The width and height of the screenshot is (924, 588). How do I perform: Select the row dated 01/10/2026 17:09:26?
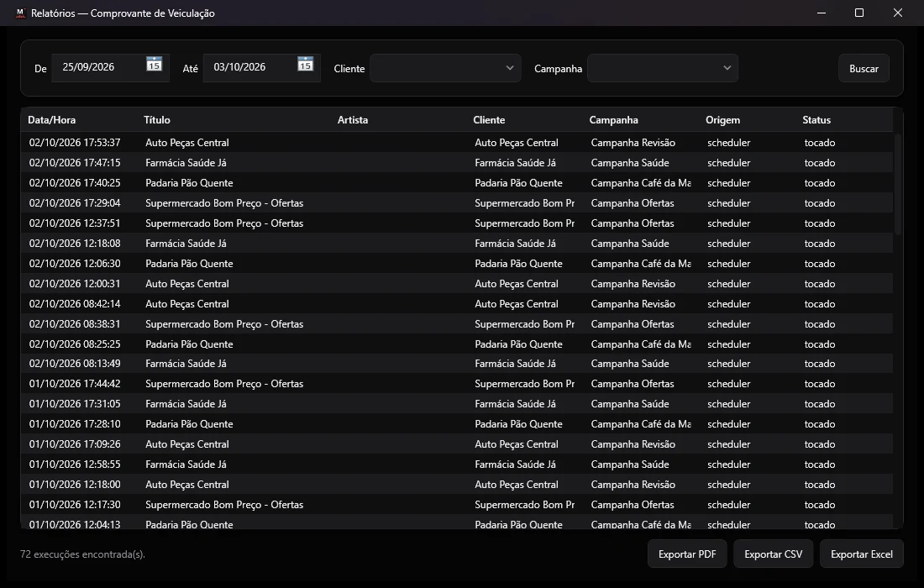tap(457, 444)
